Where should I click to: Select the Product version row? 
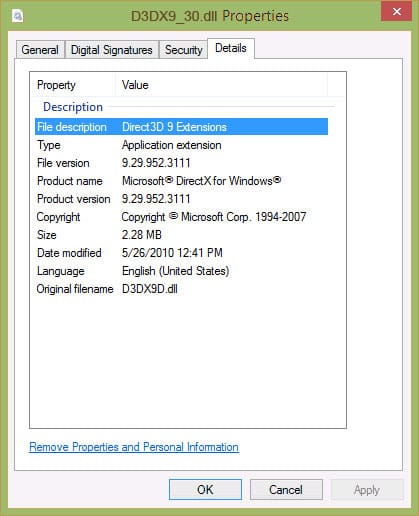pyautogui.click(x=181, y=199)
